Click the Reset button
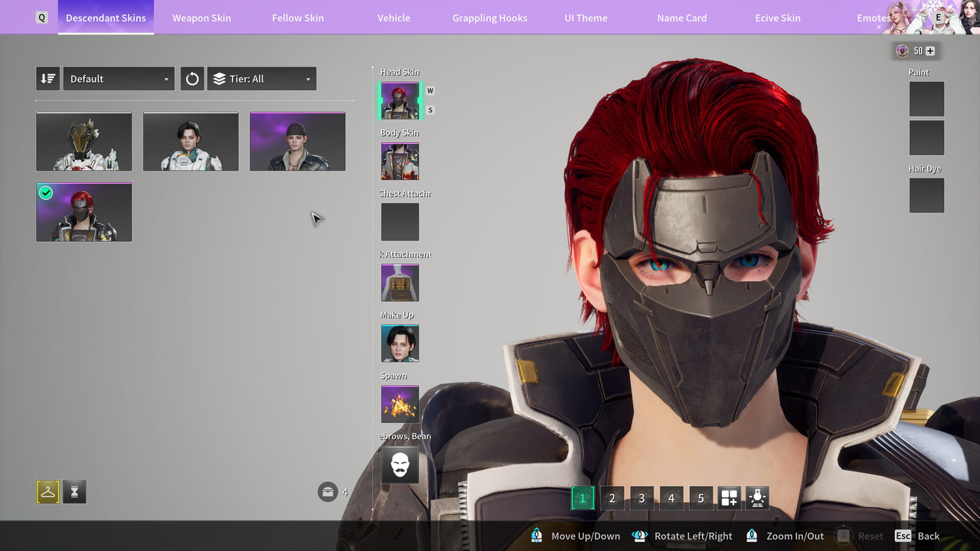This screenshot has height=551, width=980. point(859,536)
